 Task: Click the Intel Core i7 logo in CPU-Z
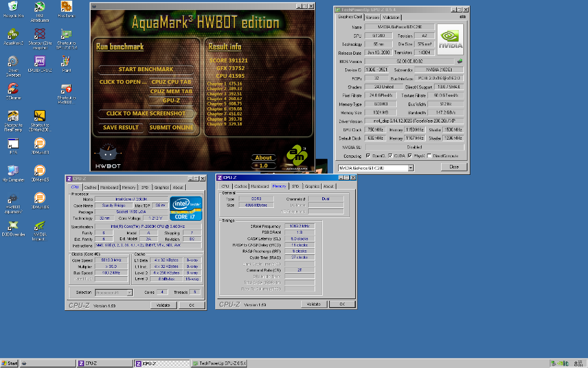tap(186, 208)
